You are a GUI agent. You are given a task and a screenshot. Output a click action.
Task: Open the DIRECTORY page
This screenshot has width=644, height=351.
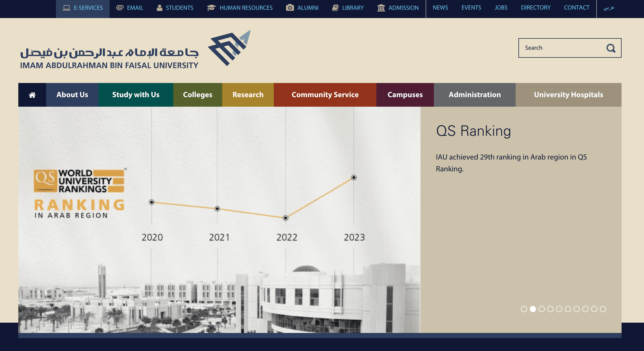[x=536, y=8]
